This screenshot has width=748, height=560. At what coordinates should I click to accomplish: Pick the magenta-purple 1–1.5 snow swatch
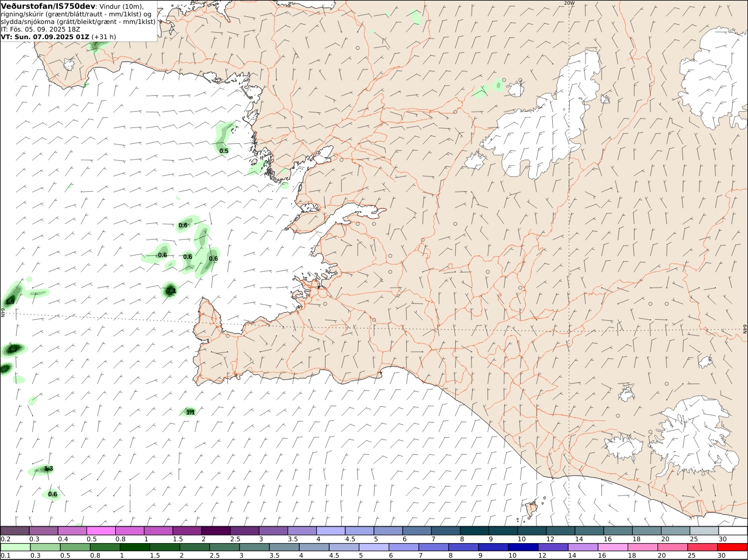tap(159, 531)
